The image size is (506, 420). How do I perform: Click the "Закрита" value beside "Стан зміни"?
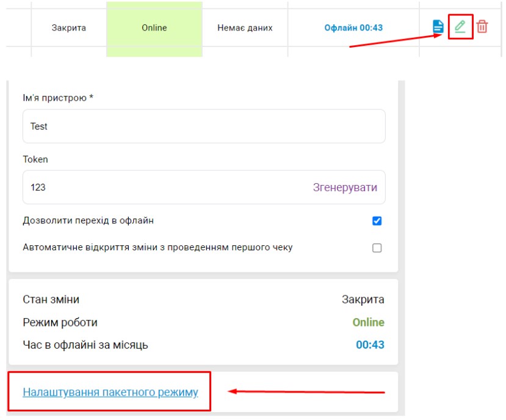pos(363,300)
